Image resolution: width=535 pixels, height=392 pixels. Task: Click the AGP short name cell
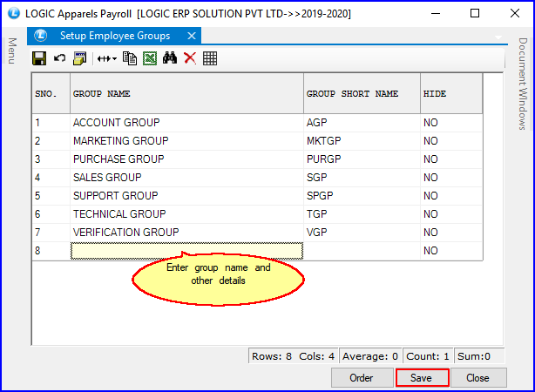[362, 123]
